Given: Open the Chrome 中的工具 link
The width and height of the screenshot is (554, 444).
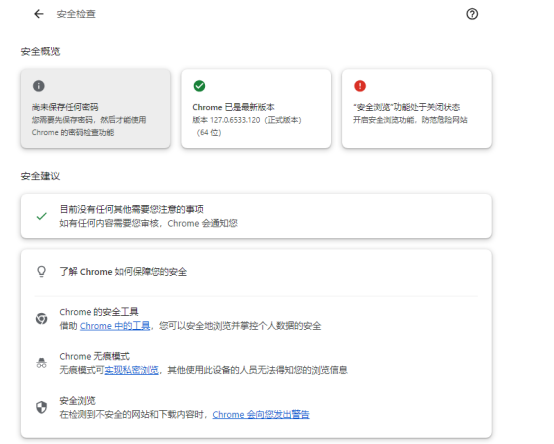Looking at the screenshot, I should pyautogui.click(x=115, y=326).
